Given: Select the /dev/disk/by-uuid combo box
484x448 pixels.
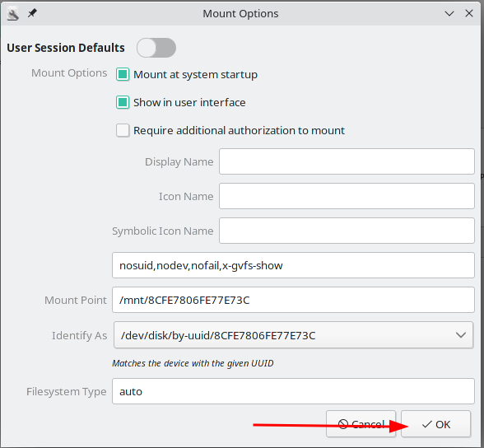Looking at the screenshot, I should [293, 335].
